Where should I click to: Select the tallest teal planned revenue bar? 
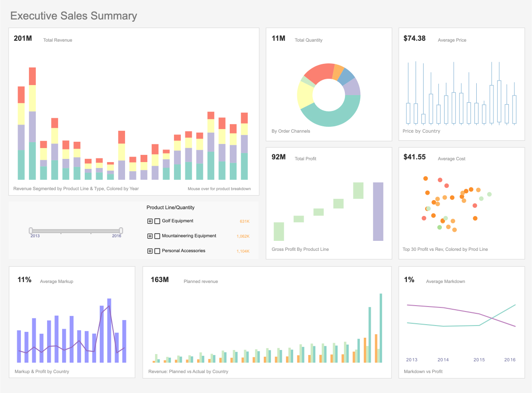381,328
